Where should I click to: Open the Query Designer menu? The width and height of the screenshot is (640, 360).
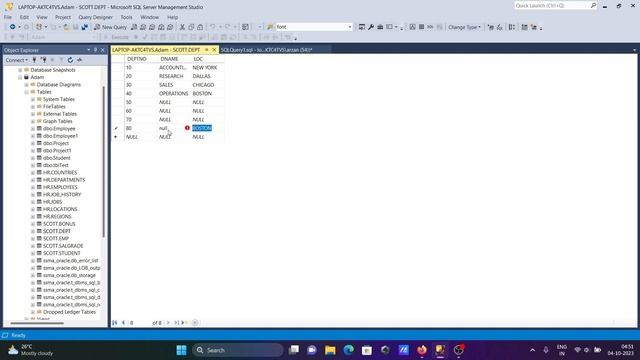click(x=96, y=17)
